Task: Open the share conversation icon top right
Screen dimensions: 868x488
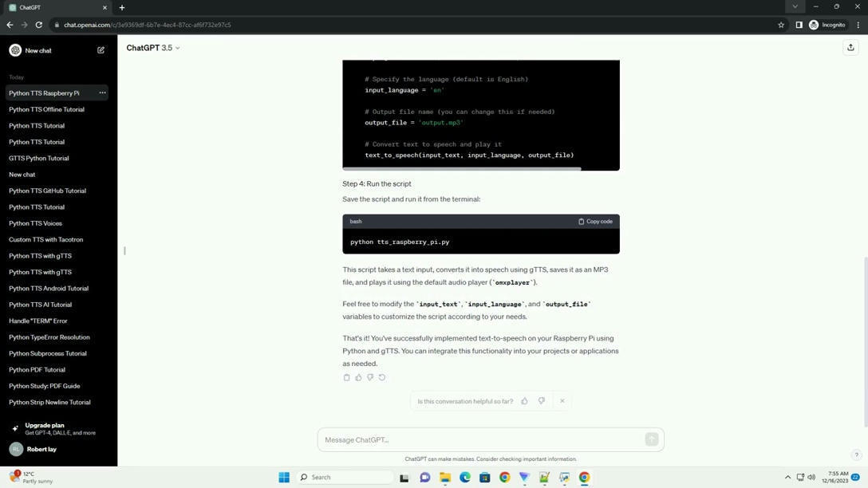Action: pos(852,47)
